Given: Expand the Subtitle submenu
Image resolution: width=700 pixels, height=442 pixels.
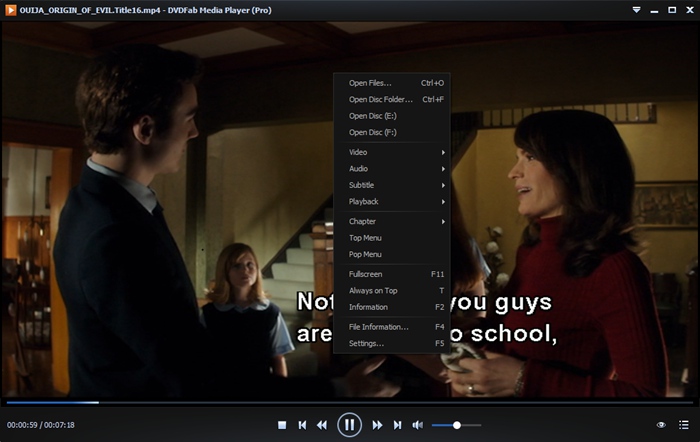Looking at the screenshot, I should pos(392,185).
